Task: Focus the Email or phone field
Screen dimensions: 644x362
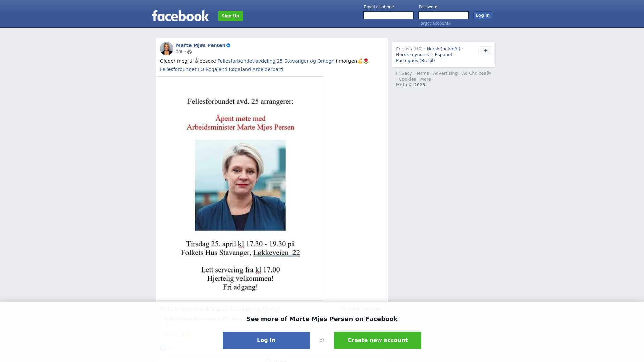Action: 388,15
